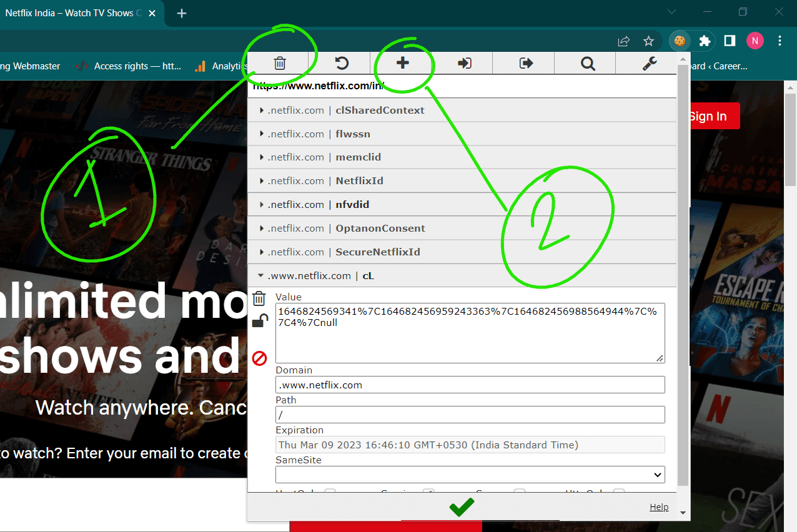
Task: Click into the cookie Value text area
Action: point(470,333)
